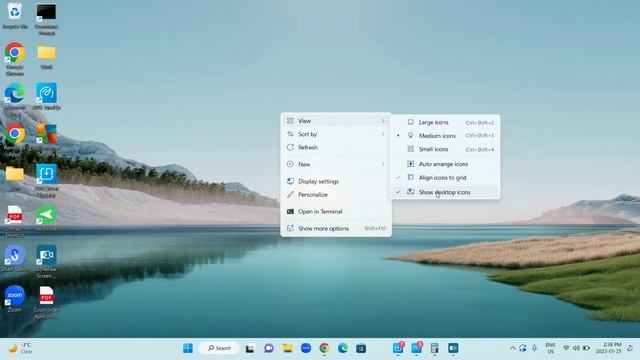Open the Windows Start menu
The height and width of the screenshot is (360, 640).
click(188, 348)
